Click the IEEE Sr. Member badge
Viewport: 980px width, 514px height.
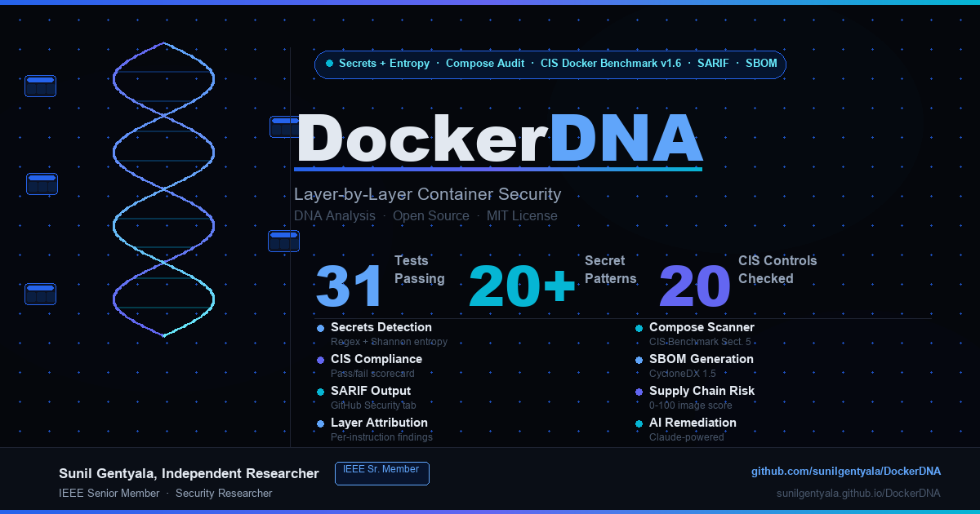coord(382,473)
